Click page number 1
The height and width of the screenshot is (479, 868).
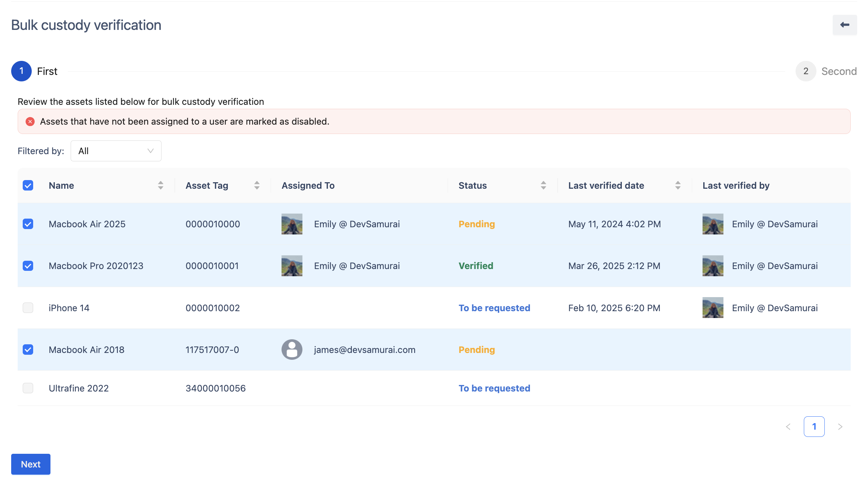click(814, 427)
